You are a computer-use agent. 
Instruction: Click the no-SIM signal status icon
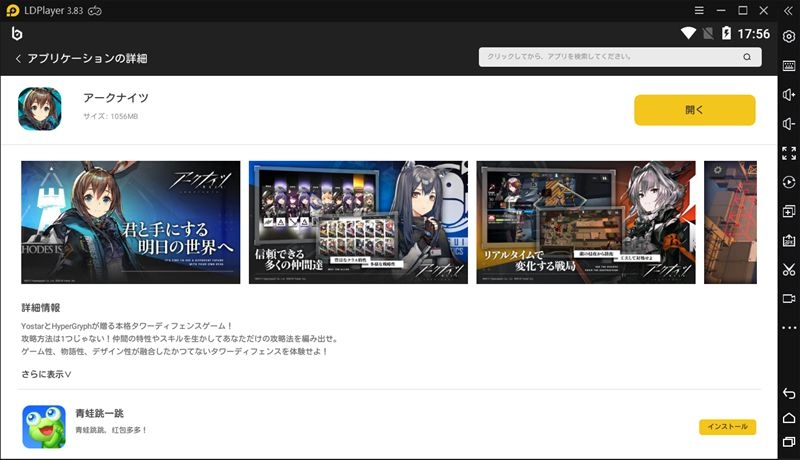[x=708, y=34]
